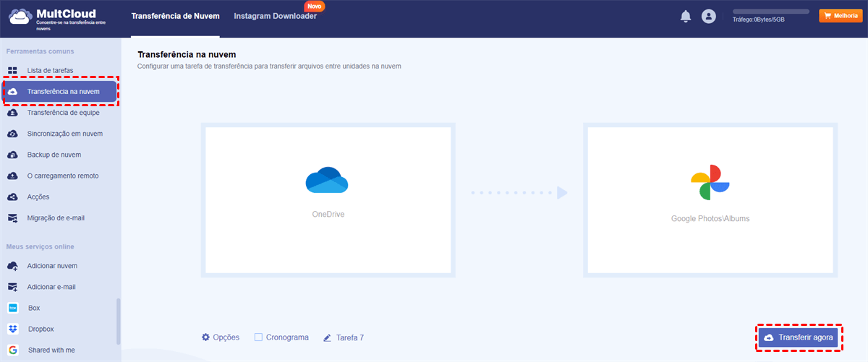
Task: Click the Adicionar nuvem plus-cloud icon
Action: point(13,266)
